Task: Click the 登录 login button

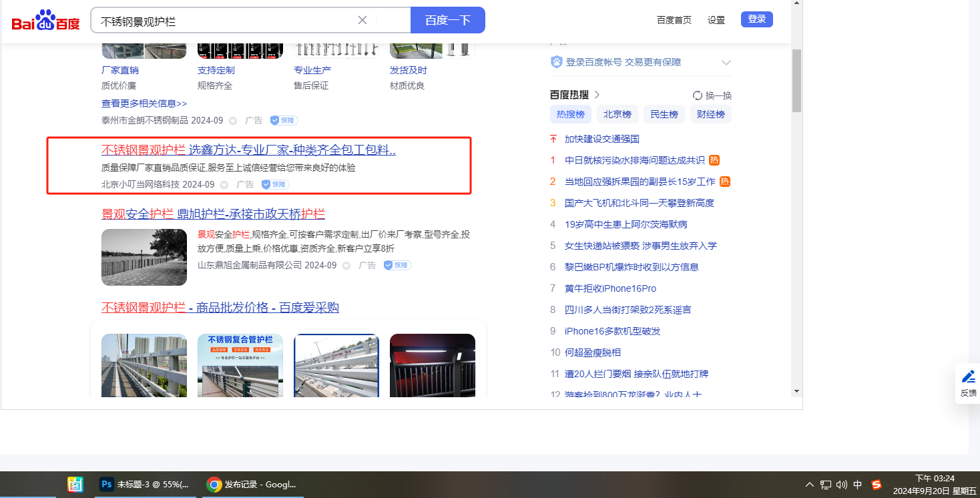Action: [x=757, y=19]
